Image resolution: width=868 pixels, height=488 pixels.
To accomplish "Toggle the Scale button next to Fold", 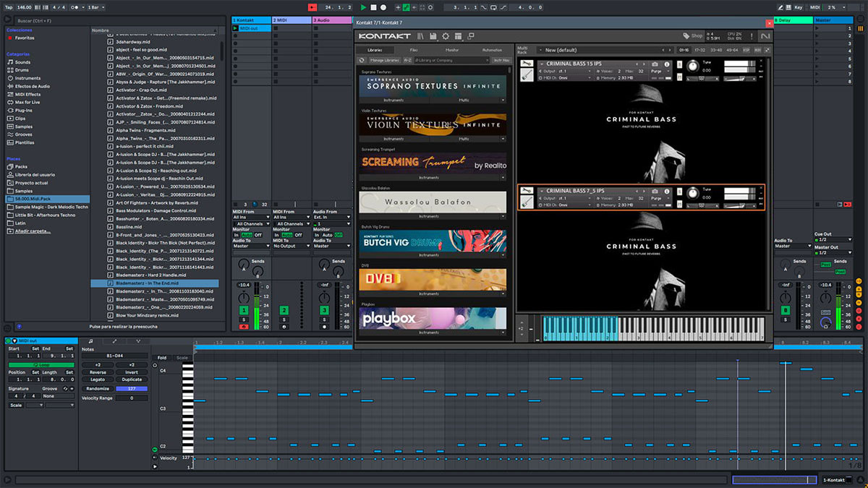I will click(x=182, y=357).
